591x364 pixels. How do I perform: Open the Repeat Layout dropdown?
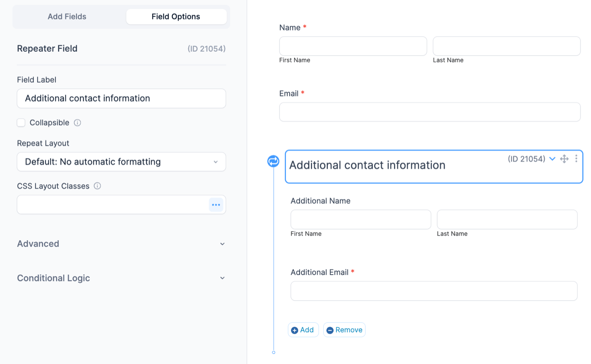point(121,162)
